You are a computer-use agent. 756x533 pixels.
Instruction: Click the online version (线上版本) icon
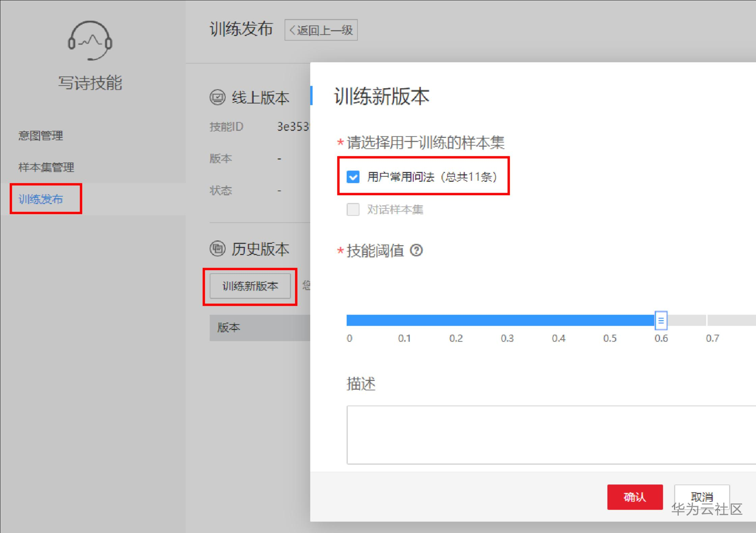(x=217, y=98)
